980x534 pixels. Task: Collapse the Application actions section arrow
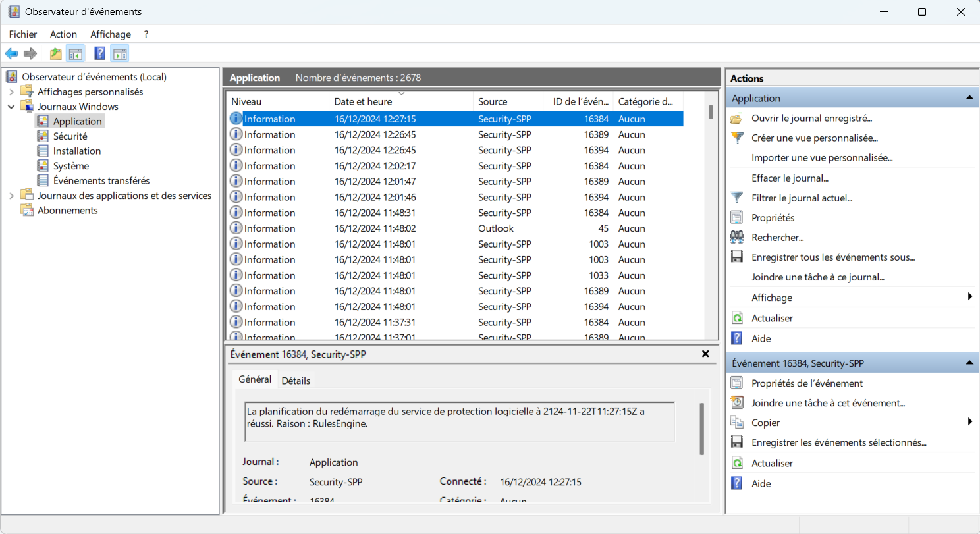(969, 98)
